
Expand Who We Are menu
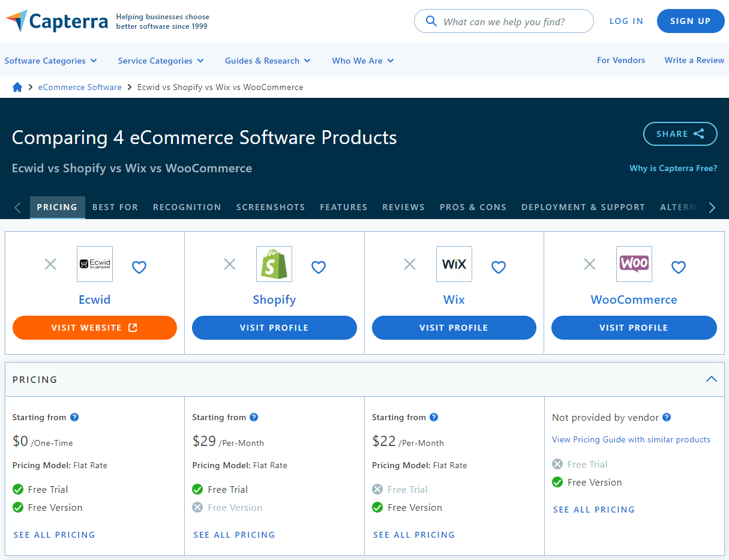tap(363, 61)
